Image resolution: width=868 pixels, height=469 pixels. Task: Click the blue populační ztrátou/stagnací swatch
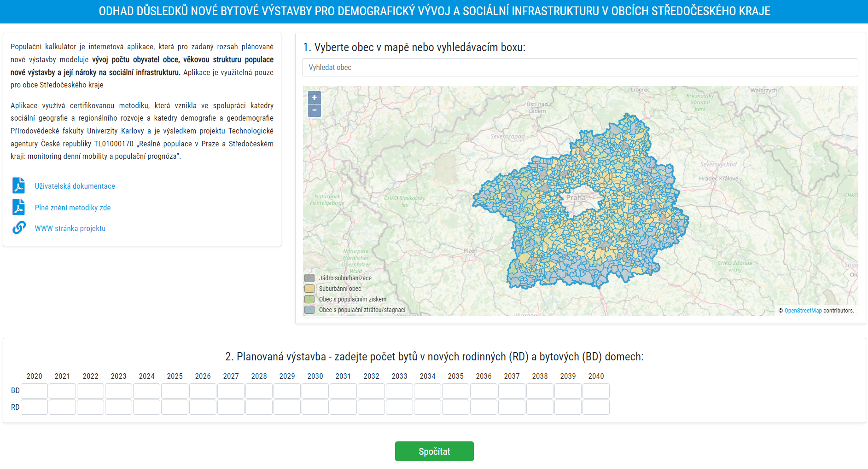[309, 310]
